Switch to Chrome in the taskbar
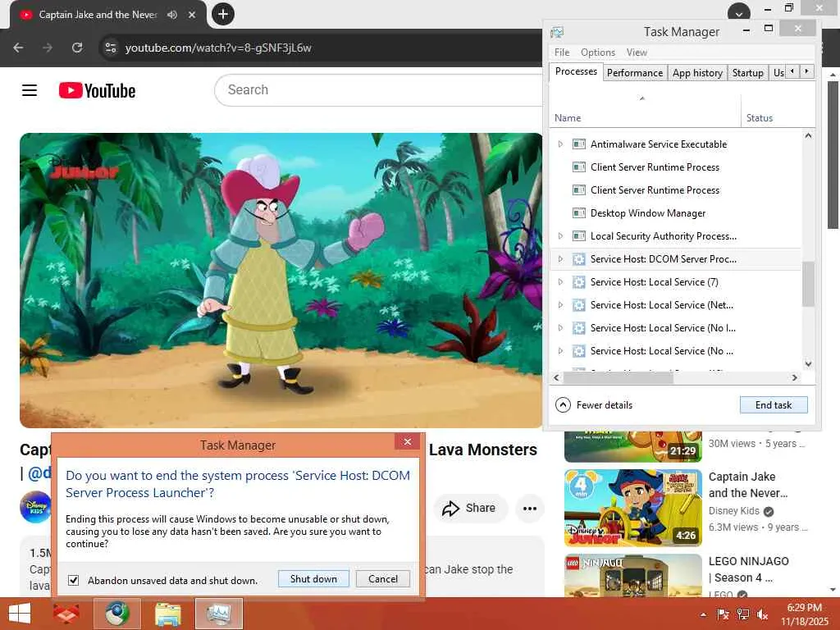Screen dimensions: 840x630 [116, 614]
